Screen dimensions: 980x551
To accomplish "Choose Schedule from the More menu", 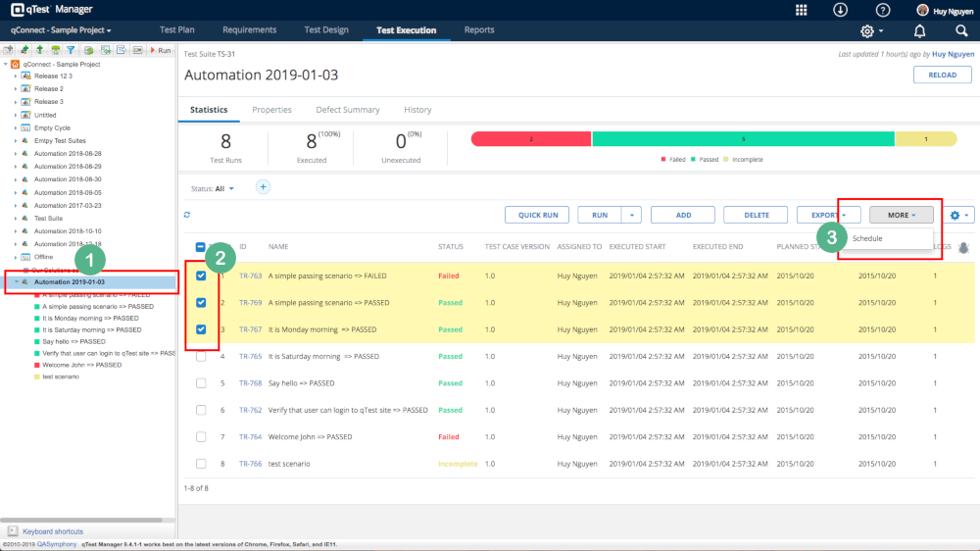I will [x=867, y=238].
